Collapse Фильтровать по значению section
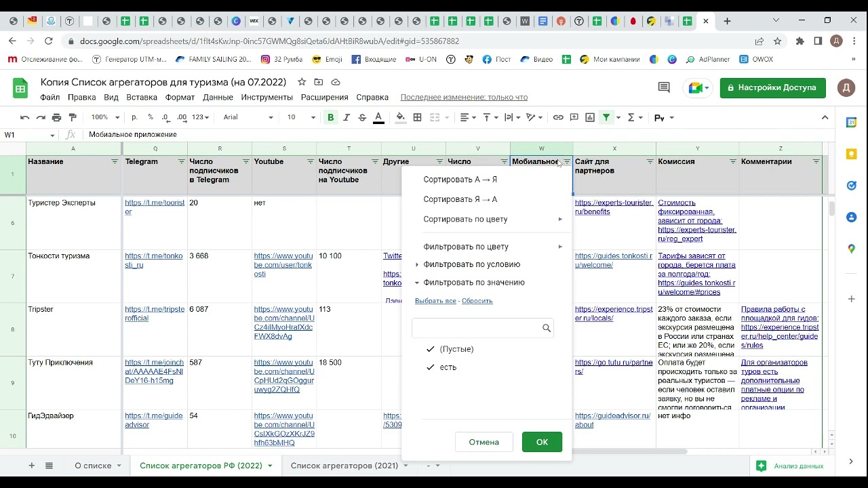 [473, 283]
